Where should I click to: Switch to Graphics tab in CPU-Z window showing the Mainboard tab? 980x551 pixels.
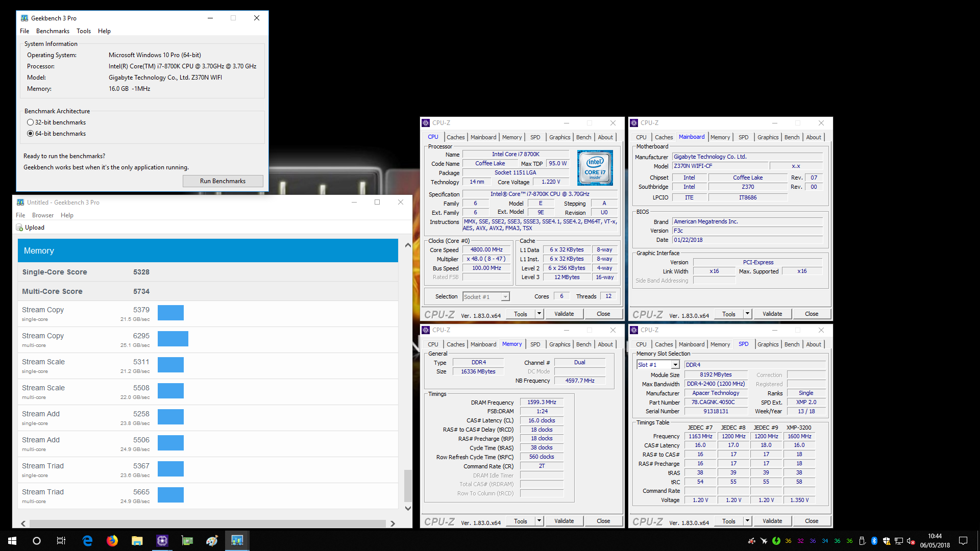pos(768,137)
